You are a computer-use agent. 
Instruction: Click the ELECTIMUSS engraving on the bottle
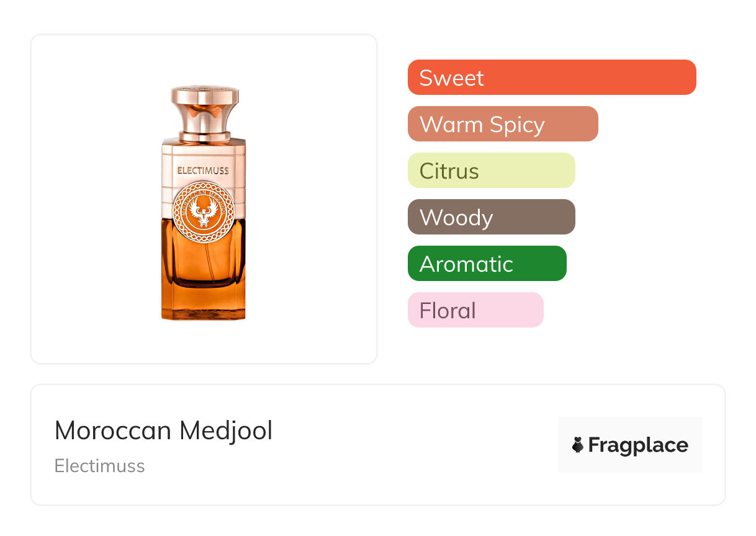click(x=203, y=170)
